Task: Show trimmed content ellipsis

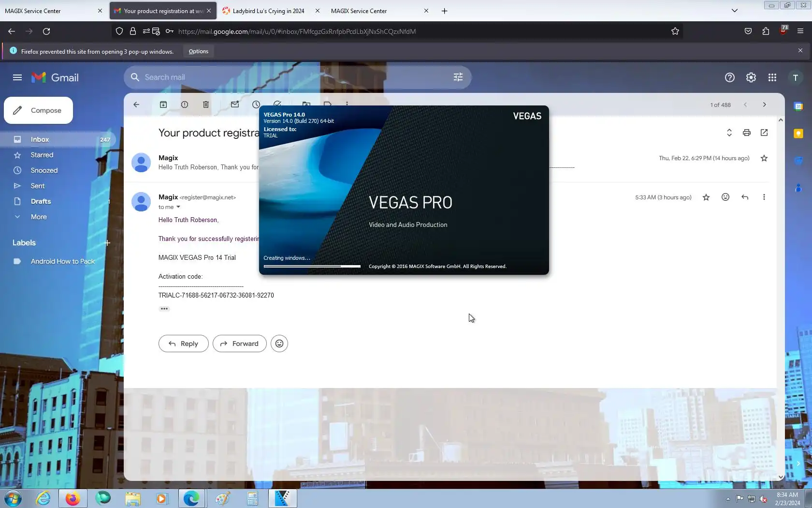Action: click(164, 309)
